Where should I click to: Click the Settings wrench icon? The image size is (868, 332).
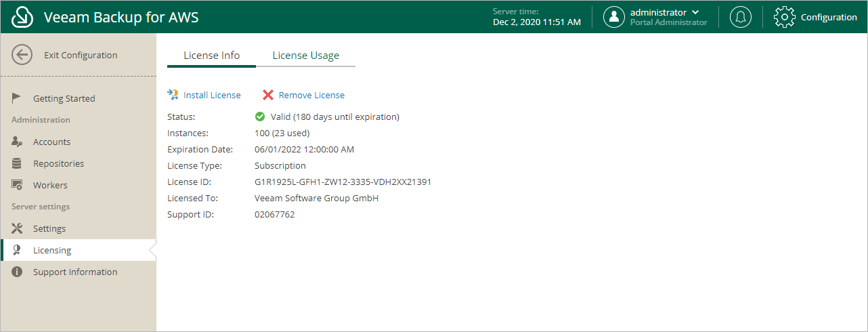pos(18,228)
